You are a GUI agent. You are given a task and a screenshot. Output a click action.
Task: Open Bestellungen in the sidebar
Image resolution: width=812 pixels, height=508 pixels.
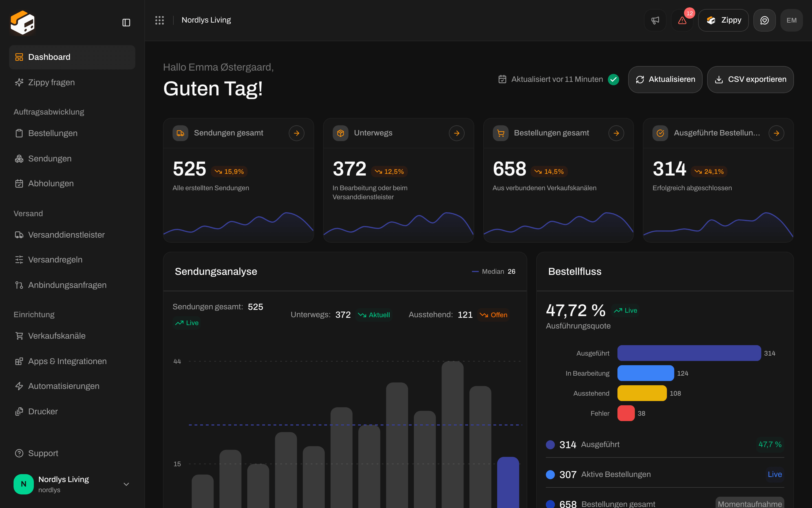[72, 133]
